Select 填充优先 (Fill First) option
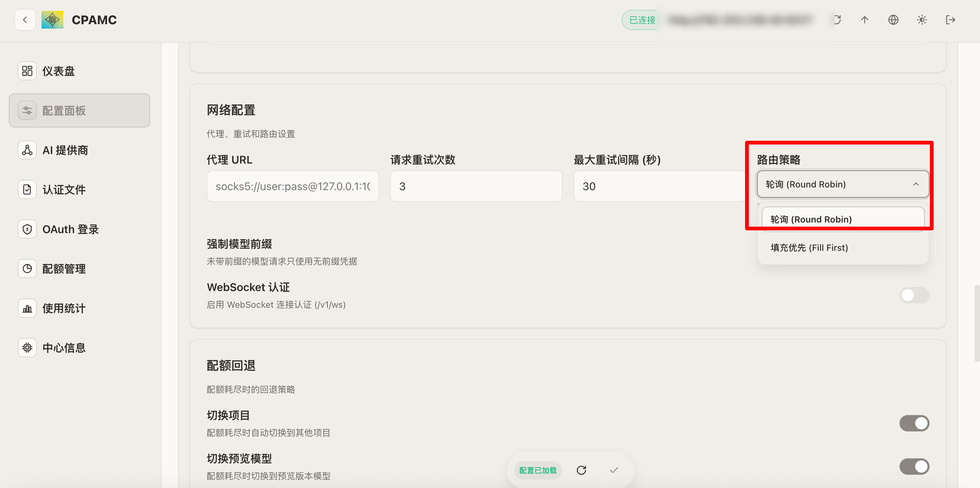This screenshot has height=488, width=980. [809, 248]
